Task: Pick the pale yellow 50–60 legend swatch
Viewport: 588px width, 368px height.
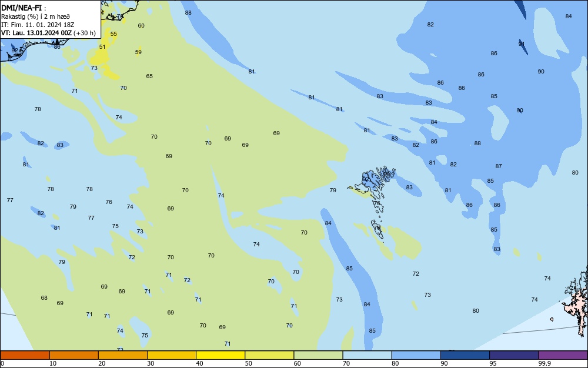Action: coord(269,355)
